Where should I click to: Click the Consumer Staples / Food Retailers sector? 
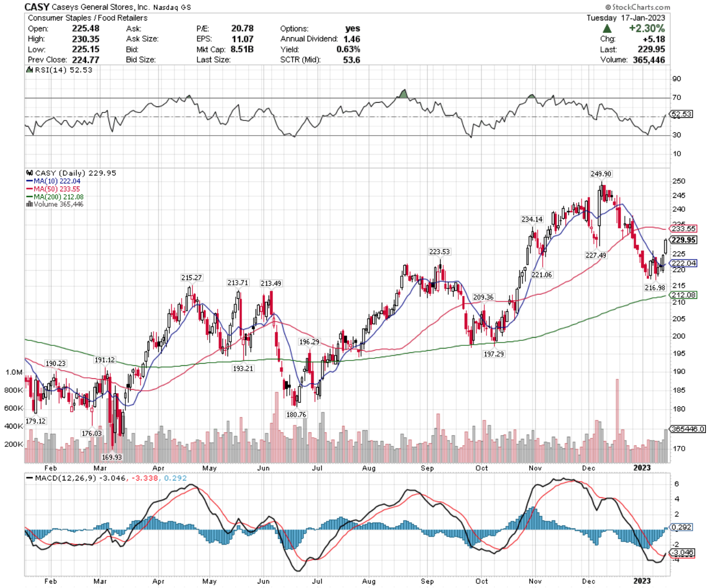pos(88,18)
